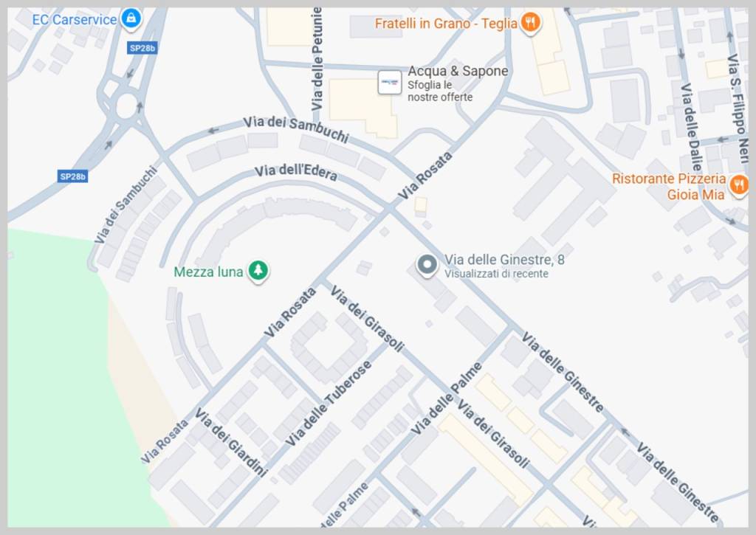Click the upper SP28b road shield
The width and height of the screenshot is (756, 535).
pos(142,48)
